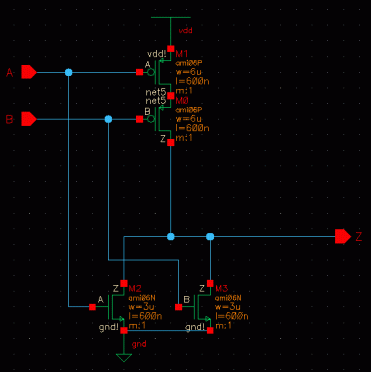Select the input pin A symbol
Viewport: 371px width, 372px height.
(29, 72)
